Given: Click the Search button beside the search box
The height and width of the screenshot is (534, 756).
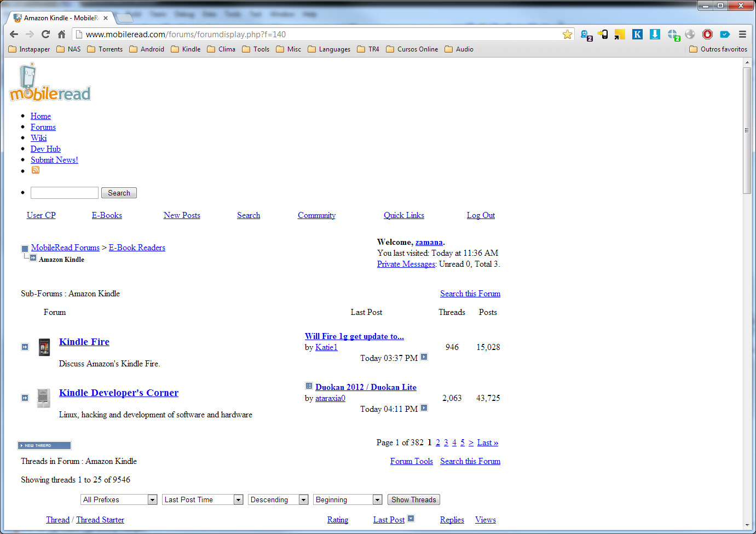Looking at the screenshot, I should click(x=119, y=193).
